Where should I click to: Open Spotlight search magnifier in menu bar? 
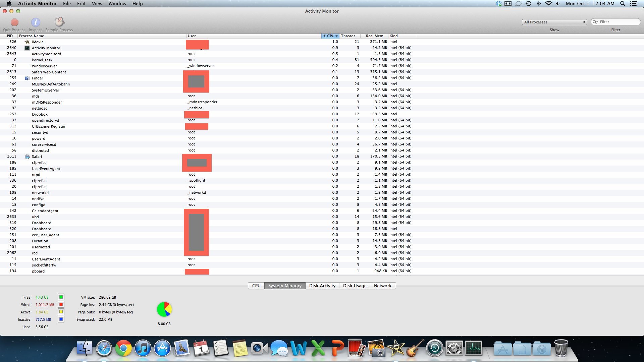tap(623, 4)
